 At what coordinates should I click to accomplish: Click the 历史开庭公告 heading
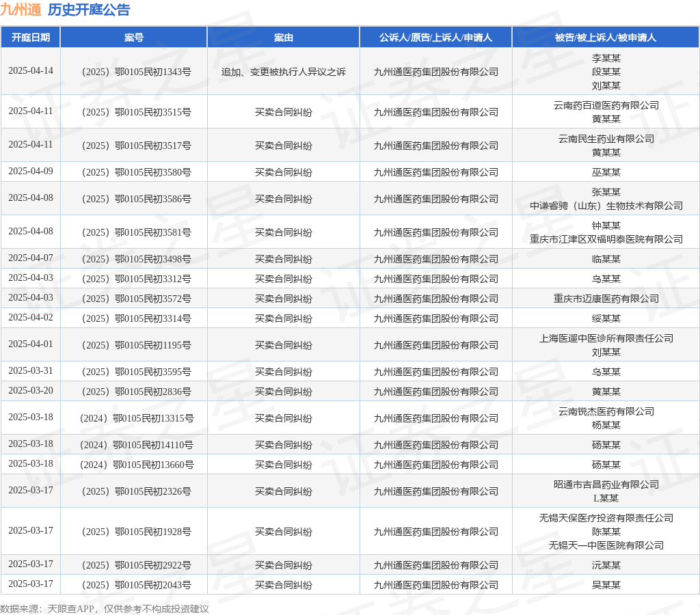(89, 10)
